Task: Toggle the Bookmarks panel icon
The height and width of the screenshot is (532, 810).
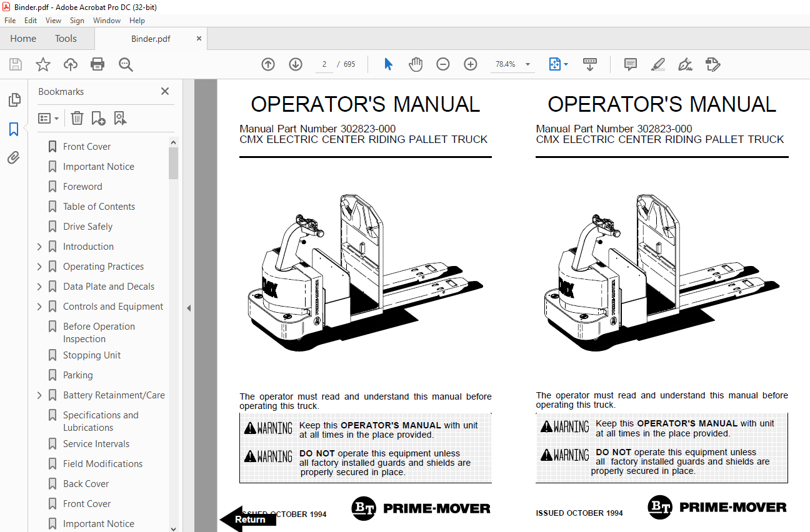Action: (14, 129)
